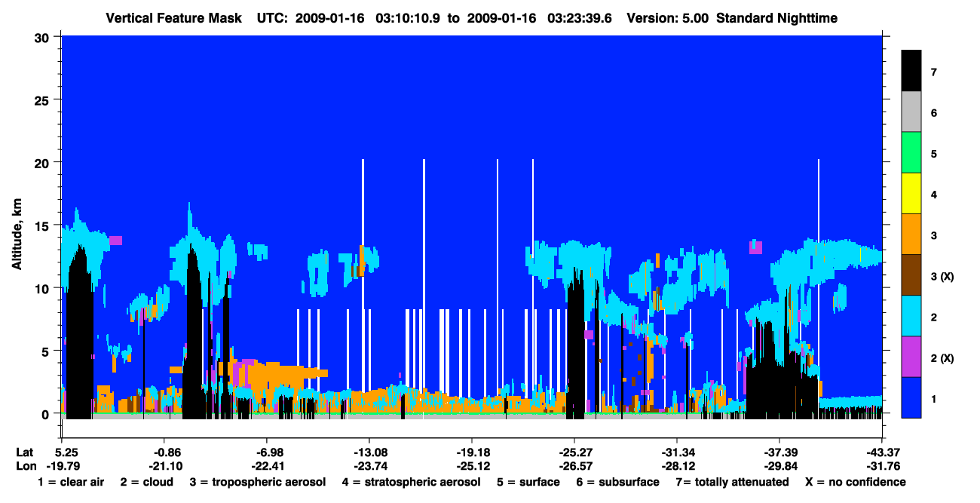Click the '6 = subsurface' legend text

tap(617, 482)
